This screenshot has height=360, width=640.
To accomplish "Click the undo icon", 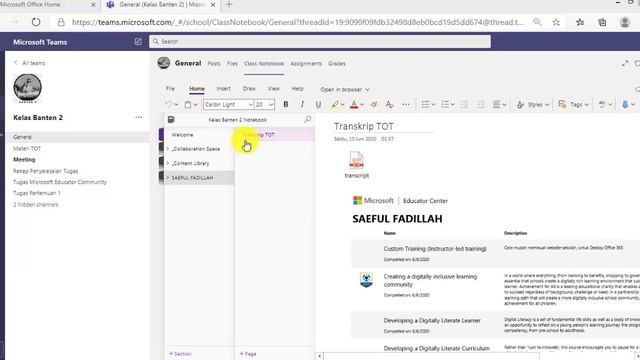I will tap(168, 104).
